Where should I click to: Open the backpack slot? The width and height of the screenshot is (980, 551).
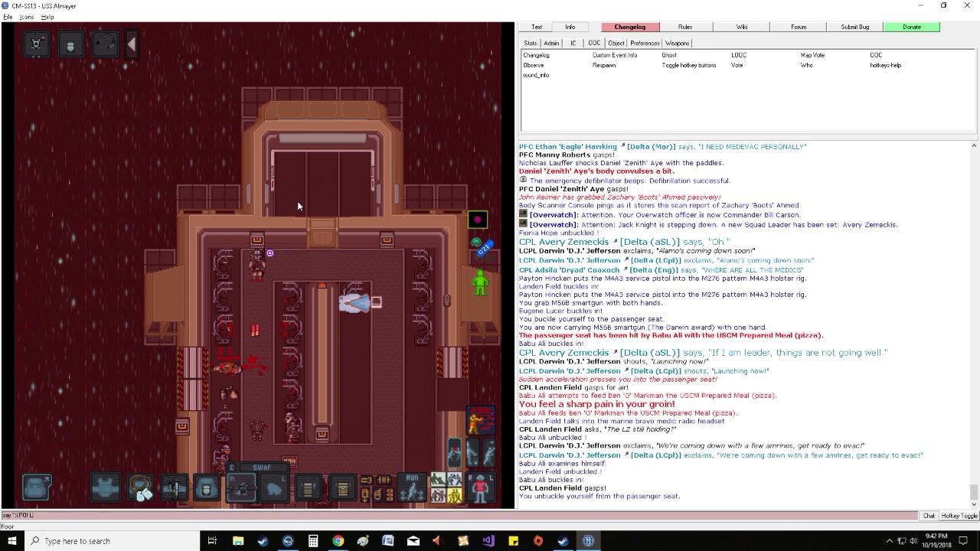(x=207, y=487)
